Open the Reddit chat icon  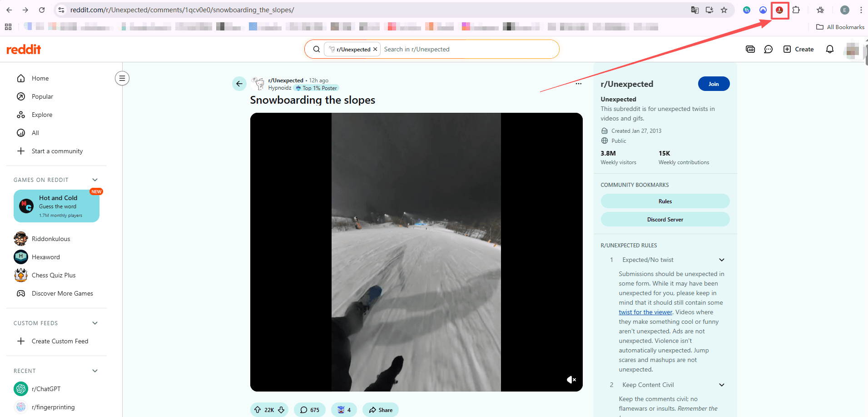click(x=768, y=49)
